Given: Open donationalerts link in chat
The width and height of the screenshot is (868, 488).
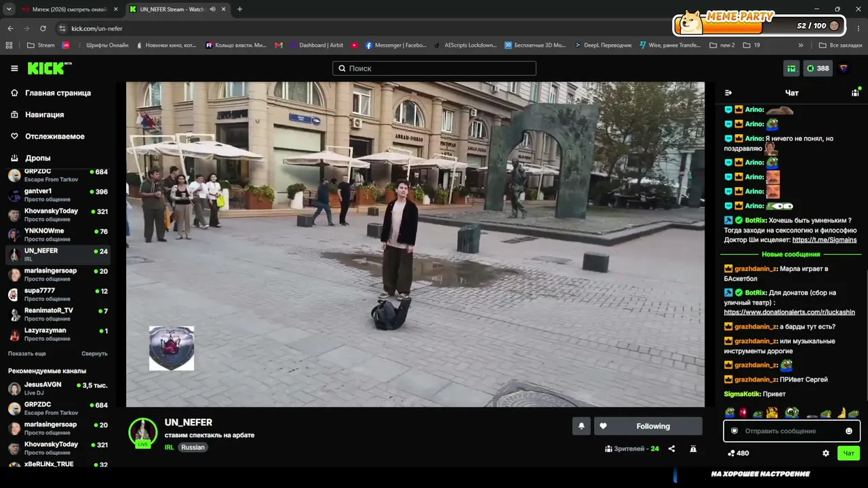Looking at the screenshot, I should pyautogui.click(x=789, y=312).
